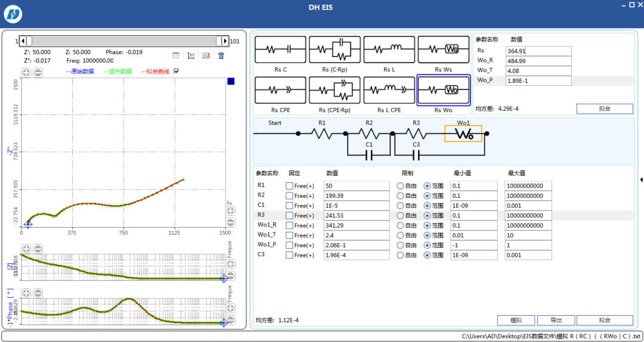644x342 pixels.
Task: Select the Rs Wo circuit model
Action: coord(443,90)
